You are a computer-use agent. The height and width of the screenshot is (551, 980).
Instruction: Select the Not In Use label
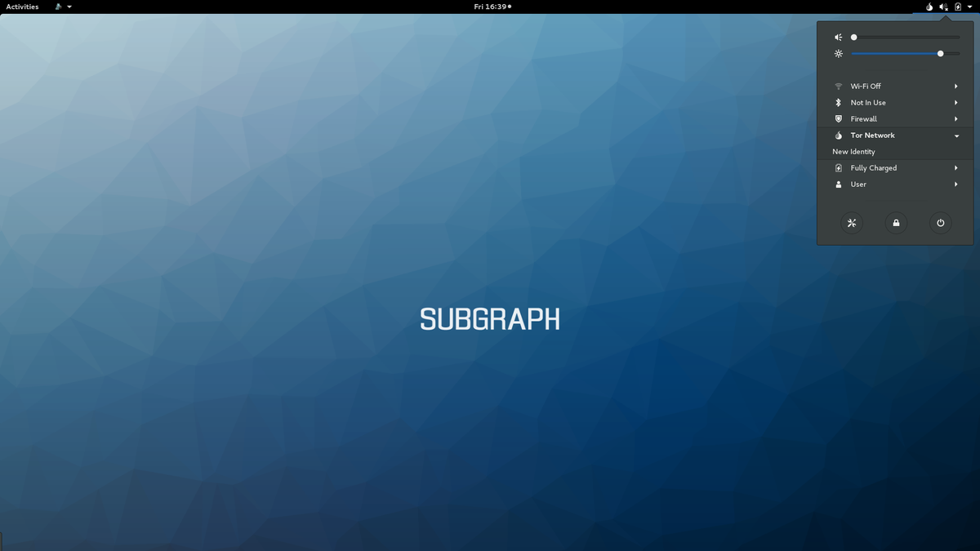click(x=868, y=103)
